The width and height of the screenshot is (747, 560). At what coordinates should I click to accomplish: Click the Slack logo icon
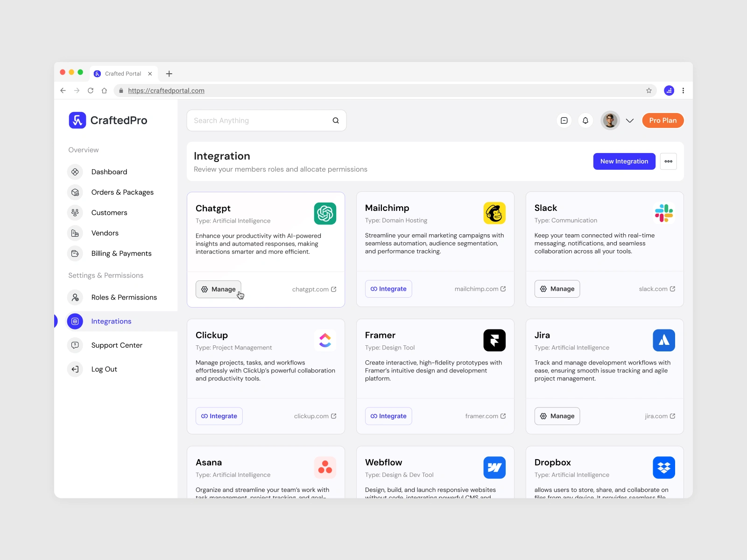pos(664,213)
